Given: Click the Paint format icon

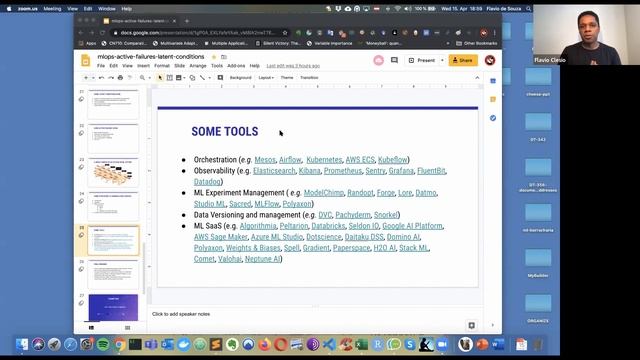Looking at the screenshot, I should point(130,78).
